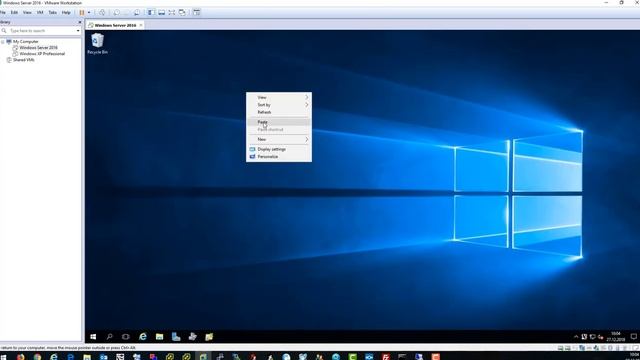The image size is (640, 360).
Task: Open Firefox from the host taskbar
Action: click(20, 357)
